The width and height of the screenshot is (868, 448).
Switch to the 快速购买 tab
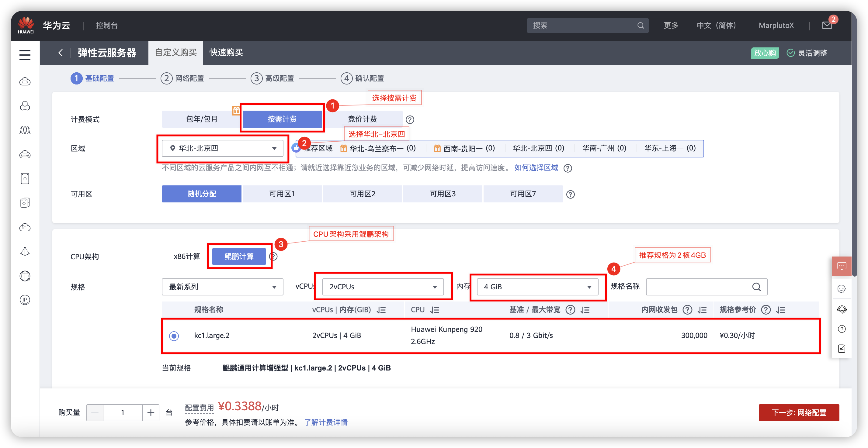click(226, 53)
